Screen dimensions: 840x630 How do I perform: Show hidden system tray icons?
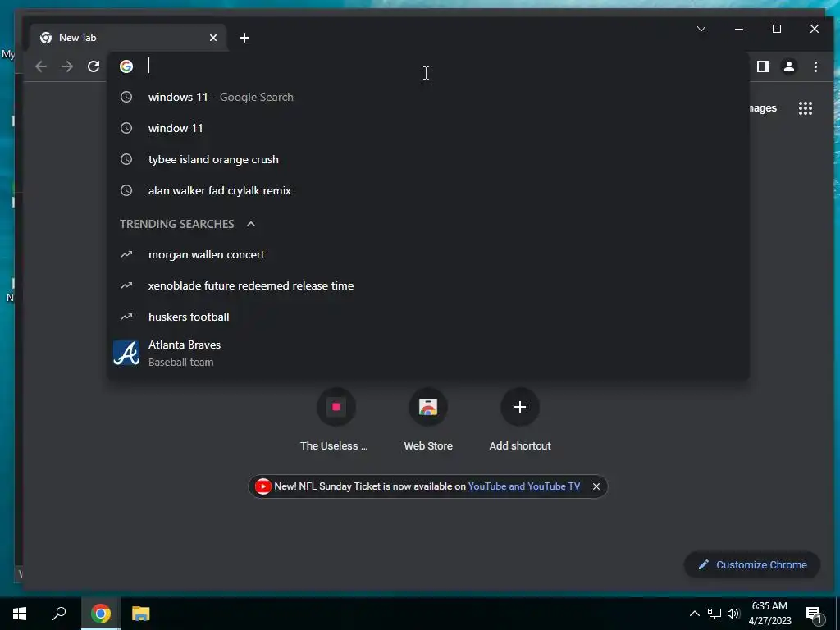pyautogui.click(x=694, y=614)
